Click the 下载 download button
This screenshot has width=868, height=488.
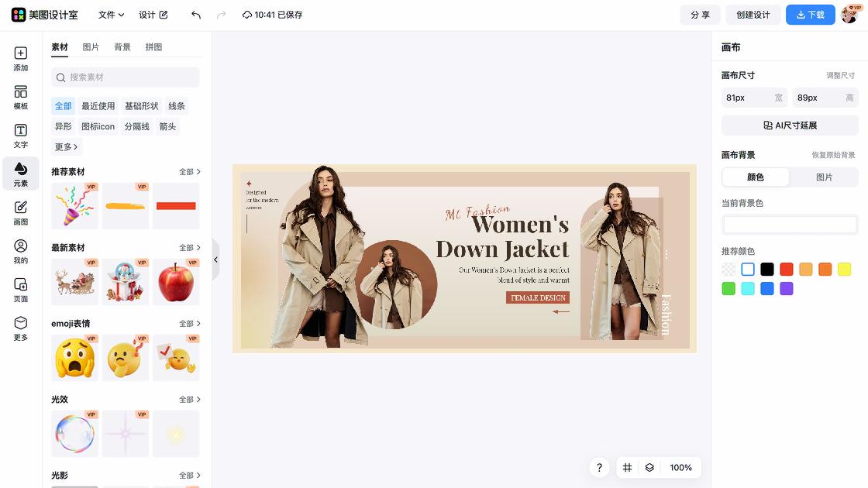[810, 15]
